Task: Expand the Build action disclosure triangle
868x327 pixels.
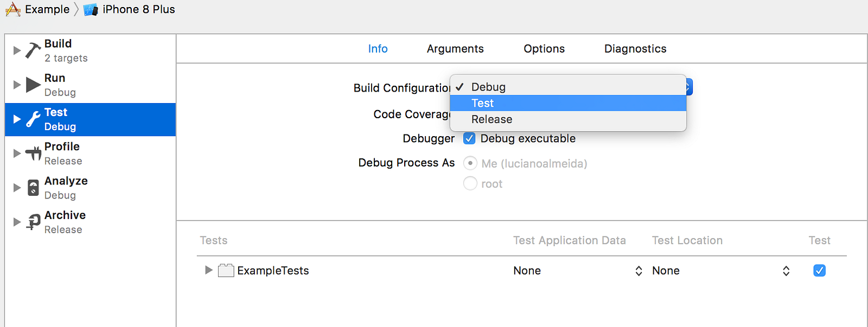Action: [x=17, y=50]
